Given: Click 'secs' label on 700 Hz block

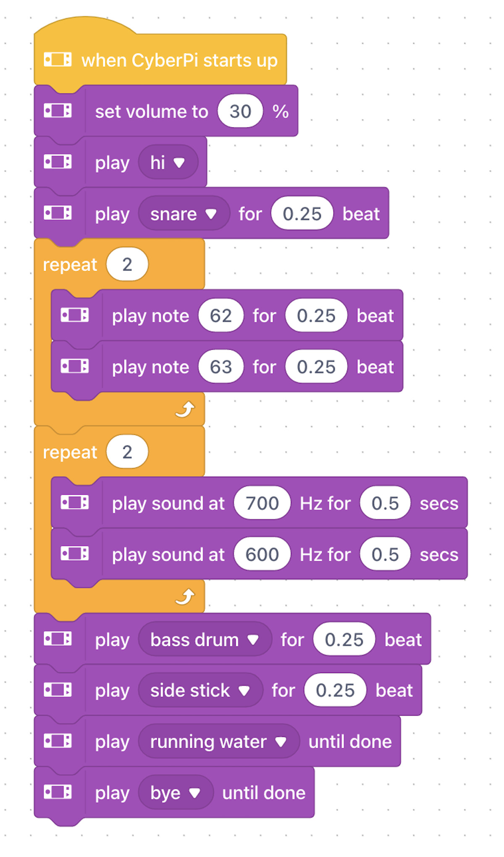Looking at the screenshot, I should click(439, 504).
